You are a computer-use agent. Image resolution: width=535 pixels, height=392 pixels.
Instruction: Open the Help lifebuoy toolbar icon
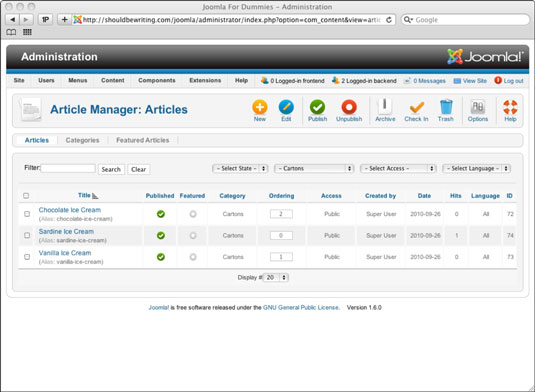(510, 107)
